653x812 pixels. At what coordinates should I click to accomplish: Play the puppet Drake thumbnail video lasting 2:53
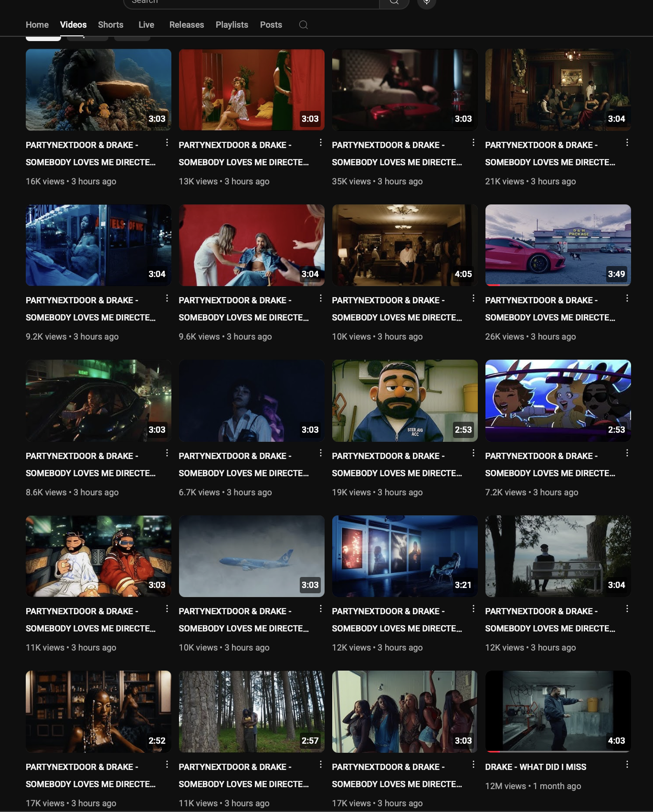(x=405, y=401)
